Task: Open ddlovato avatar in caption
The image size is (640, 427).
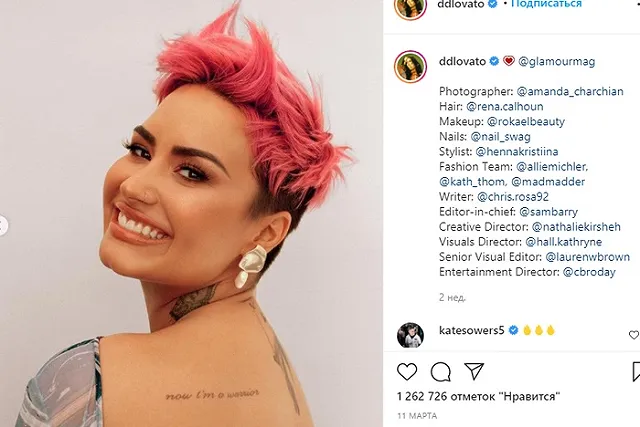Action: 411,67
